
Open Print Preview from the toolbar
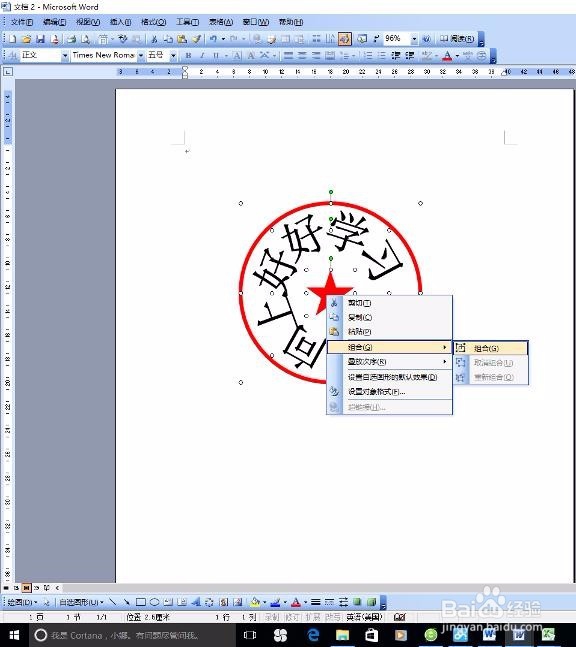(x=85, y=39)
